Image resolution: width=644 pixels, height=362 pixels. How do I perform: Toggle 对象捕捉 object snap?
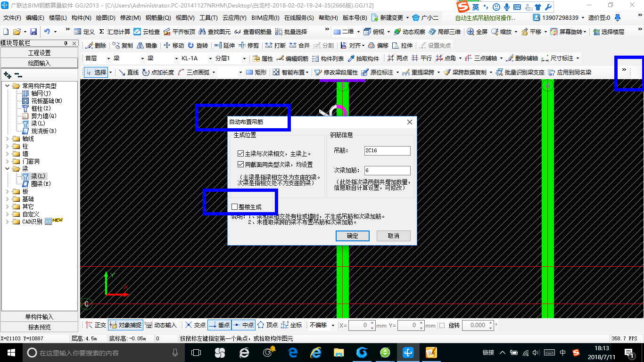click(x=125, y=325)
